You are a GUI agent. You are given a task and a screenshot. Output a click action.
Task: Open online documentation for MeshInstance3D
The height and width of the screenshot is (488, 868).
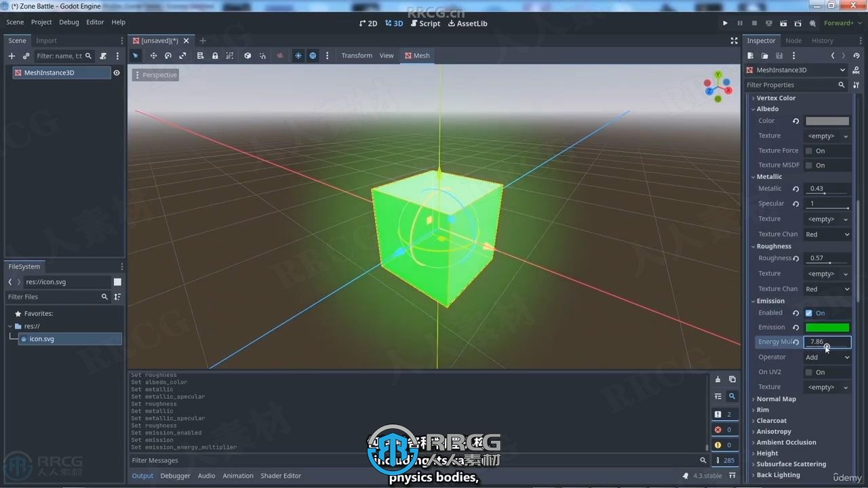click(856, 70)
